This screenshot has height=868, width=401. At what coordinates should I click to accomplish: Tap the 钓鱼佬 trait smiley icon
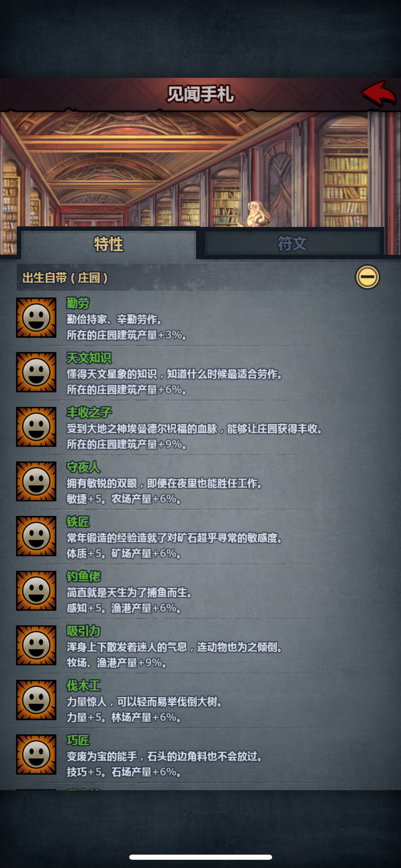[x=36, y=591]
